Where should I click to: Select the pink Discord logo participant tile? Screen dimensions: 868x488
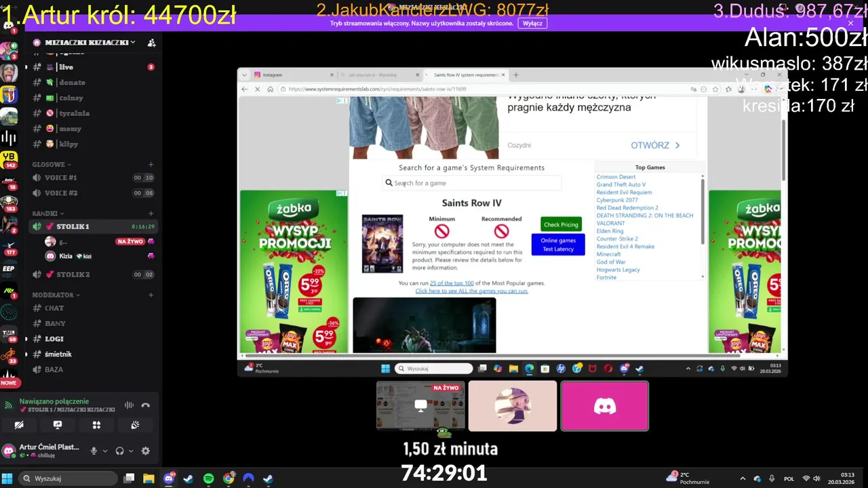pos(604,405)
